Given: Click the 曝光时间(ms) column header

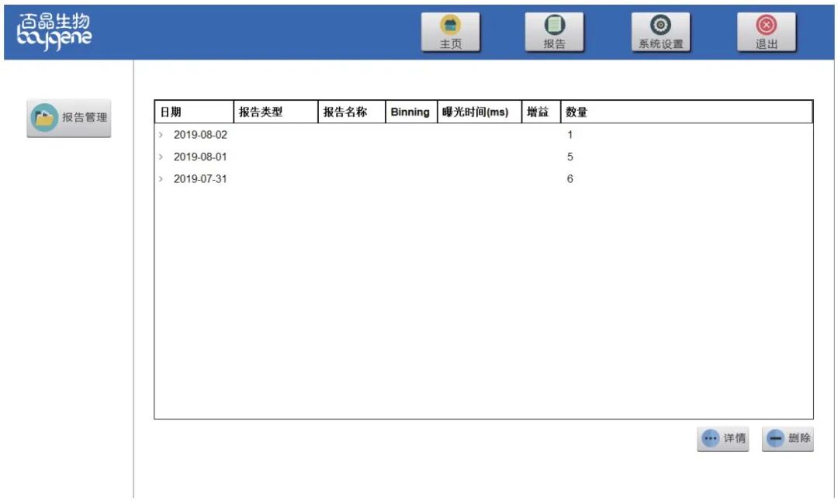Looking at the screenshot, I should 480,112.
